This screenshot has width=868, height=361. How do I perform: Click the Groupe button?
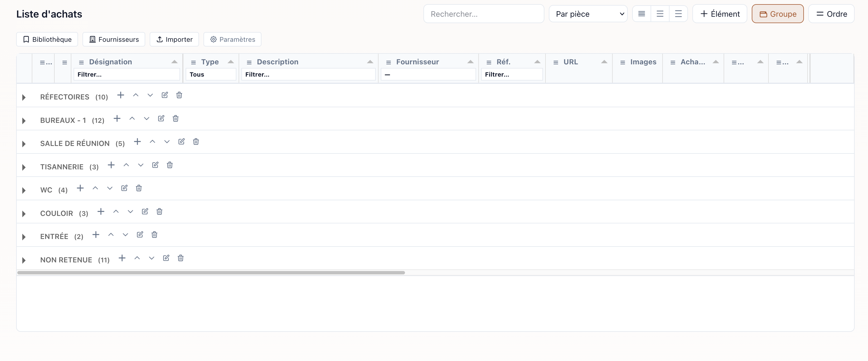(778, 14)
